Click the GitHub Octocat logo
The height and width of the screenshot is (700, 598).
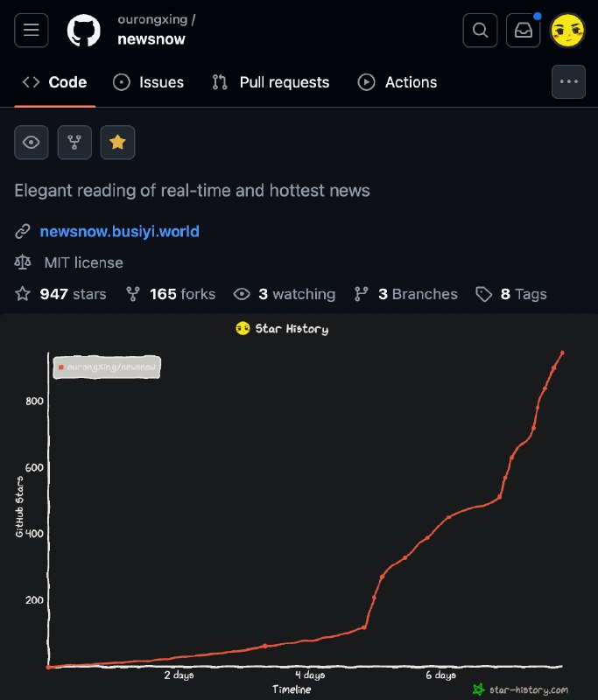[x=83, y=31]
